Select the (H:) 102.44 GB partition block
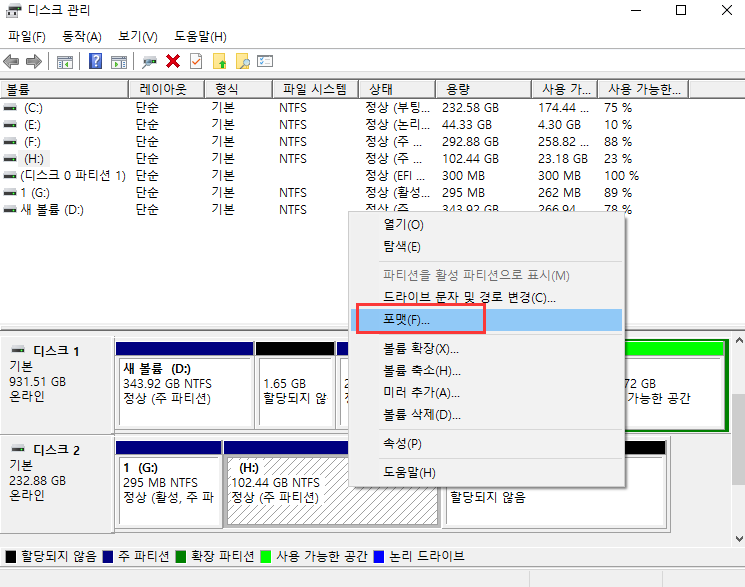 coord(333,484)
